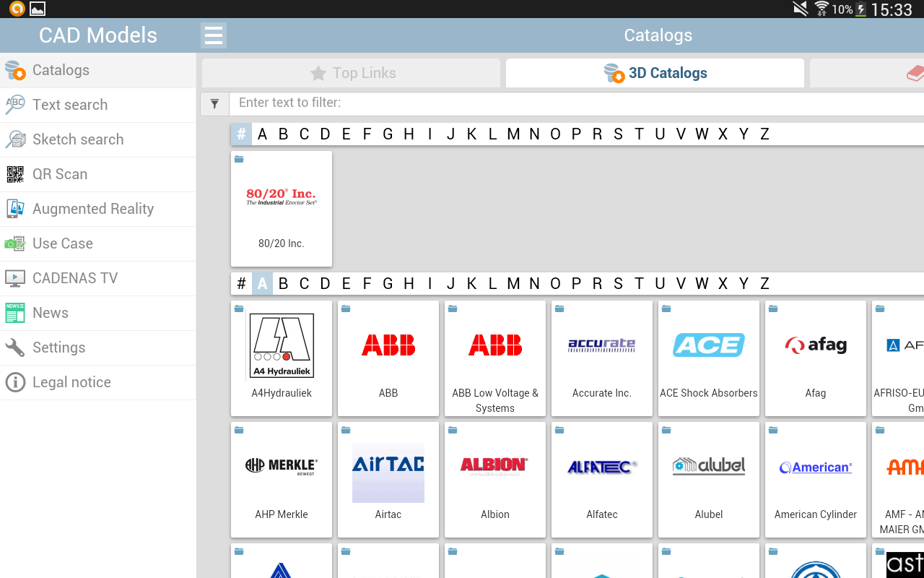This screenshot has height=578, width=924.
Task: Open the News newspaper icon
Action: [15, 313]
